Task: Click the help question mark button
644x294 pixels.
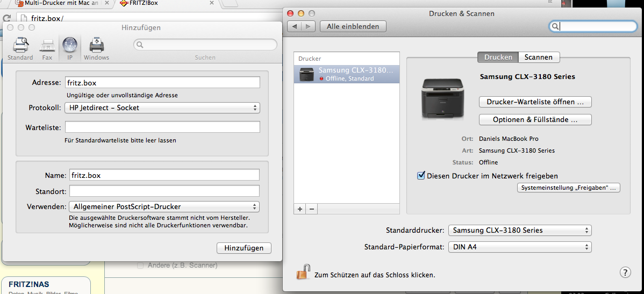Action: click(x=624, y=273)
